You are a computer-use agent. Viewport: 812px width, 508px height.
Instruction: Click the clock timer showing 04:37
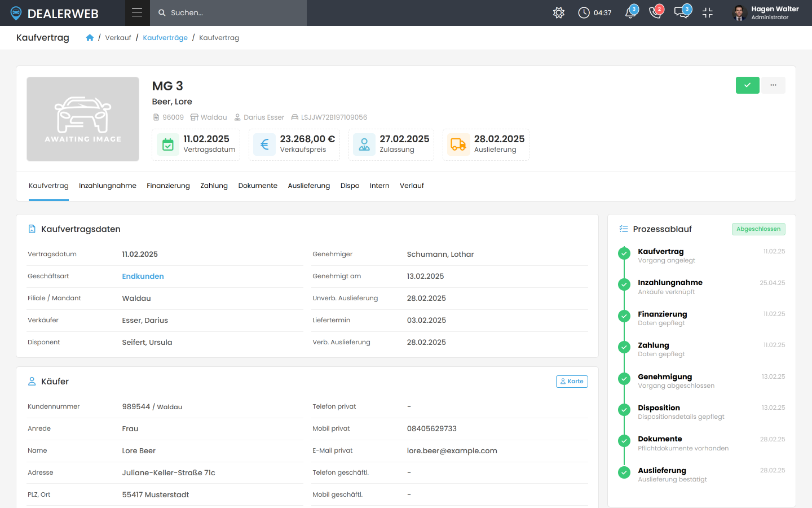click(595, 12)
